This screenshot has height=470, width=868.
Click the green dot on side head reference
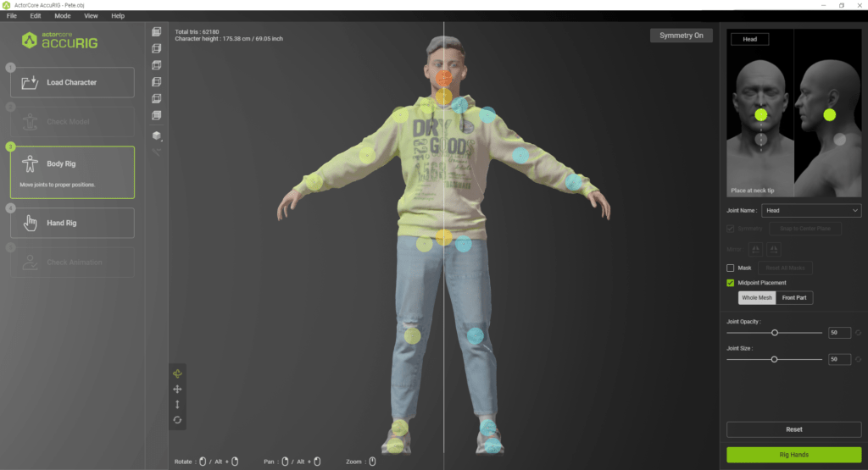tap(829, 114)
